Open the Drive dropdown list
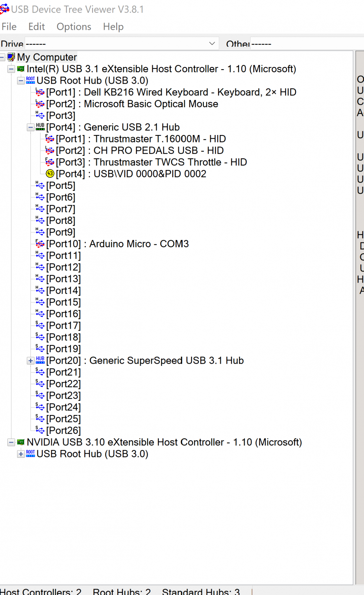Viewport: 364px width, 595px height. pos(121,44)
